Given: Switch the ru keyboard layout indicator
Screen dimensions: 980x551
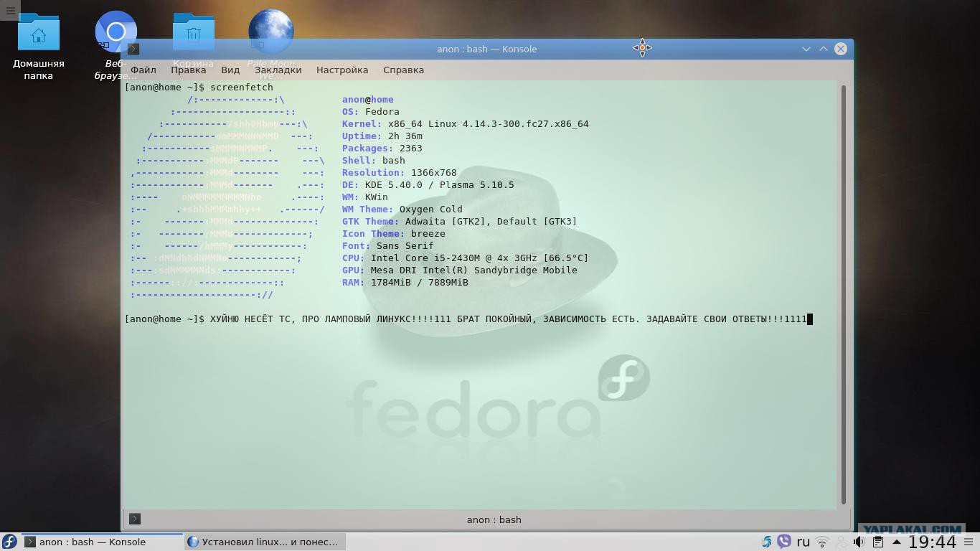Looking at the screenshot, I should pyautogui.click(x=804, y=542).
